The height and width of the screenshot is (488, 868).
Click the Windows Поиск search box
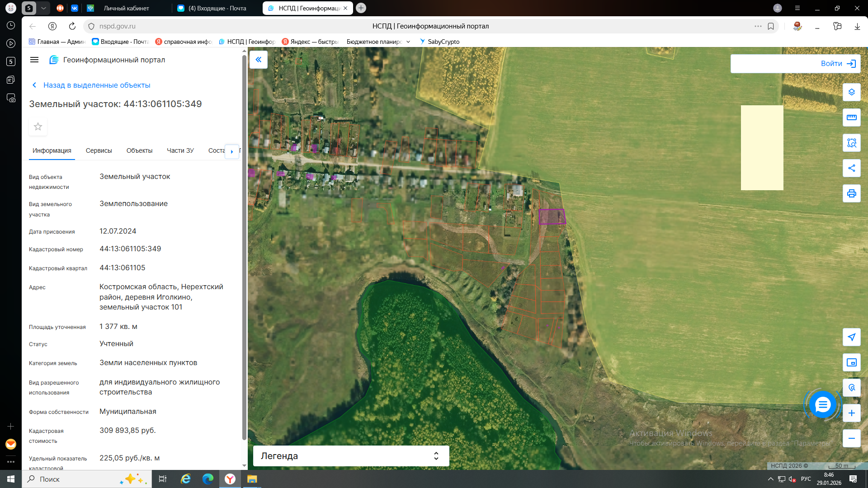[86, 479]
